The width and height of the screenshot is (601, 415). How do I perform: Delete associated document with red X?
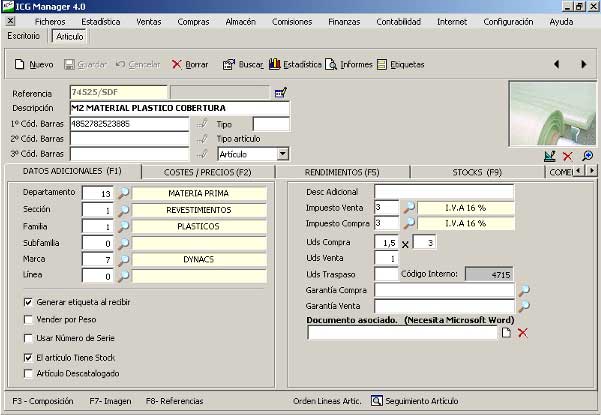[x=522, y=332]
